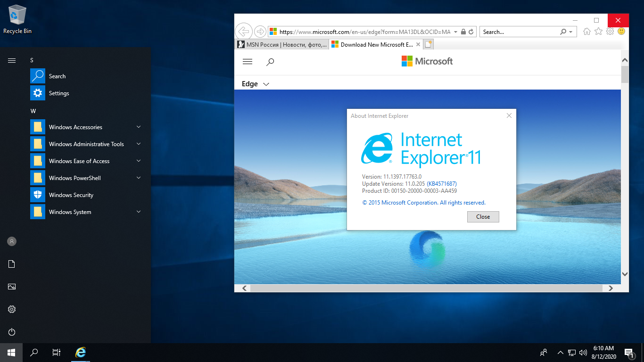Expand the Edge page menu chevron
This screenshot has width=644, height=362.
pos(266,84)
